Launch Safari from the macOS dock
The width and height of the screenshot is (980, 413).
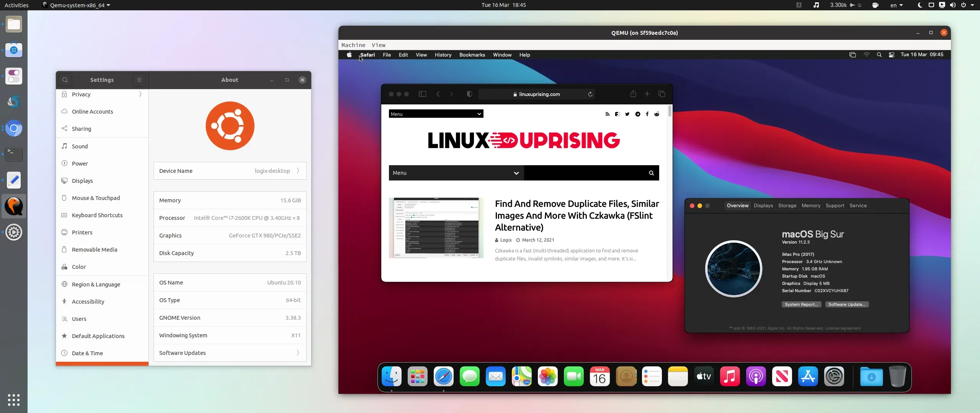coord(444,377)
